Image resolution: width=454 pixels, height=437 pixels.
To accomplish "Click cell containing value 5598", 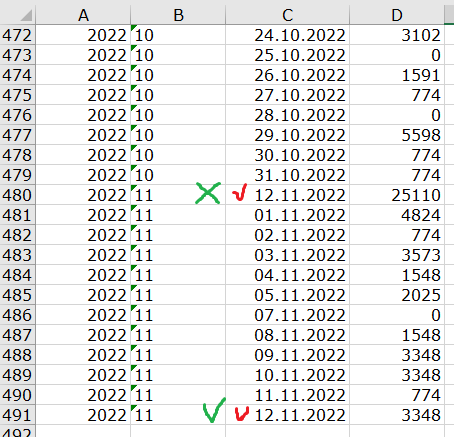I will click(397, 135).
